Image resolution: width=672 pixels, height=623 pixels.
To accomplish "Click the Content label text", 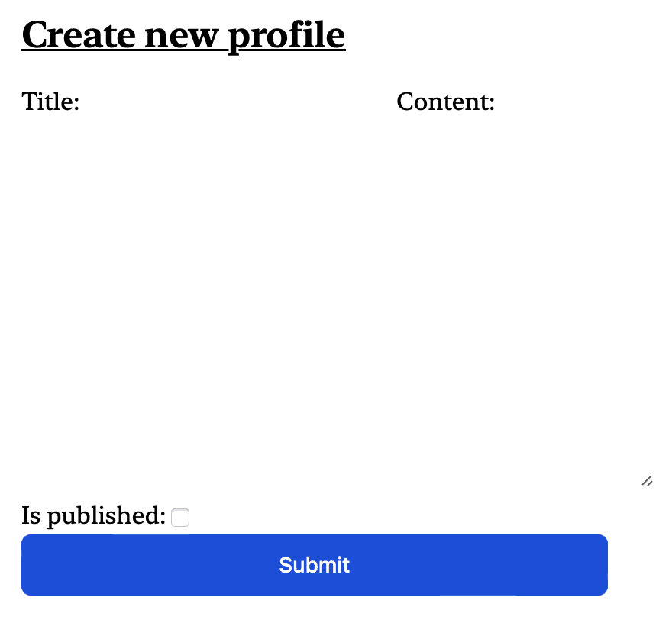I will tap(446, 102).
